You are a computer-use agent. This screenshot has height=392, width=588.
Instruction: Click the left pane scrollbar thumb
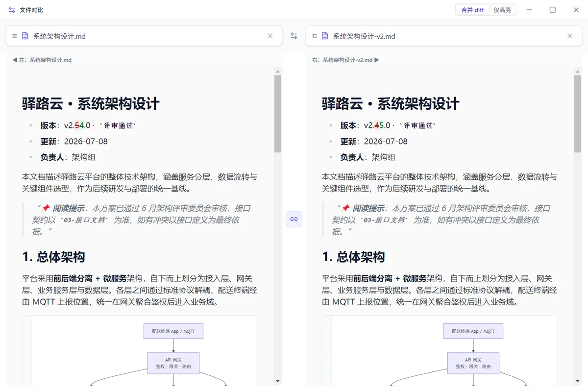[278, 114]
